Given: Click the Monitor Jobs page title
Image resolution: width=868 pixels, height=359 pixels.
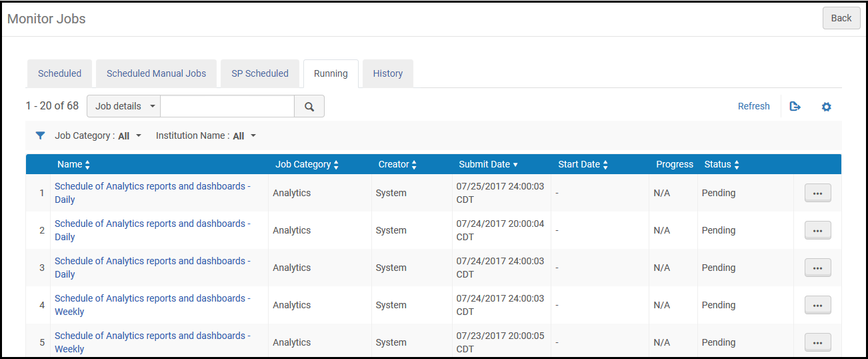Looking at the screenshot, I should tap(47, 19).
